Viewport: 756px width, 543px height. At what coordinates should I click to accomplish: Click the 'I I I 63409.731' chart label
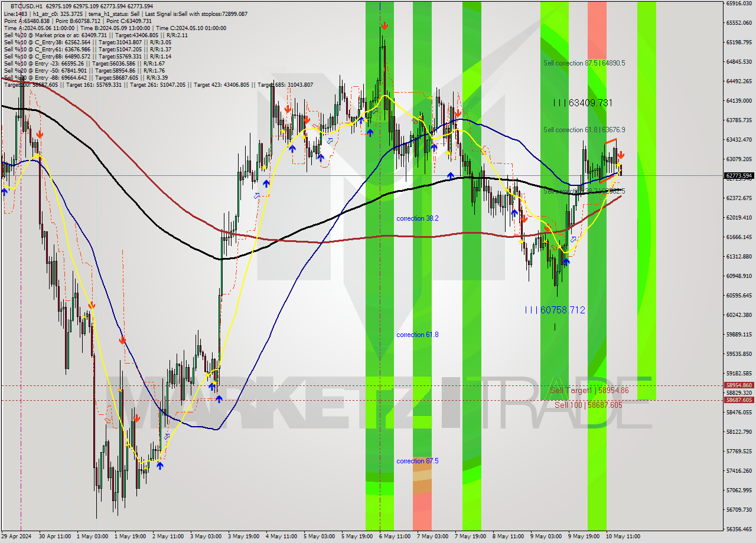tap(583, 103)
